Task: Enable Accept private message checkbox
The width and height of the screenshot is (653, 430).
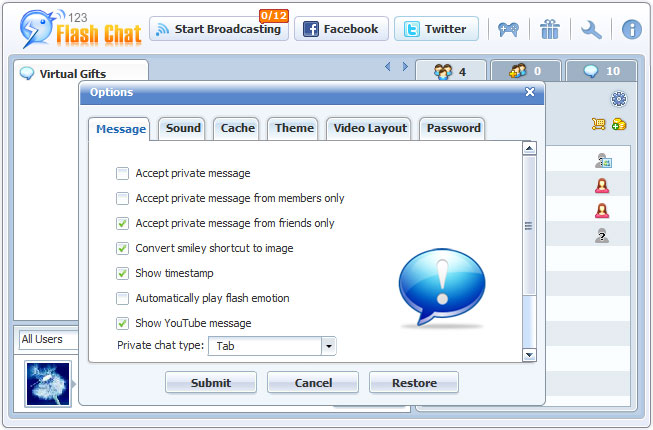Action: (x=123, y=173)
